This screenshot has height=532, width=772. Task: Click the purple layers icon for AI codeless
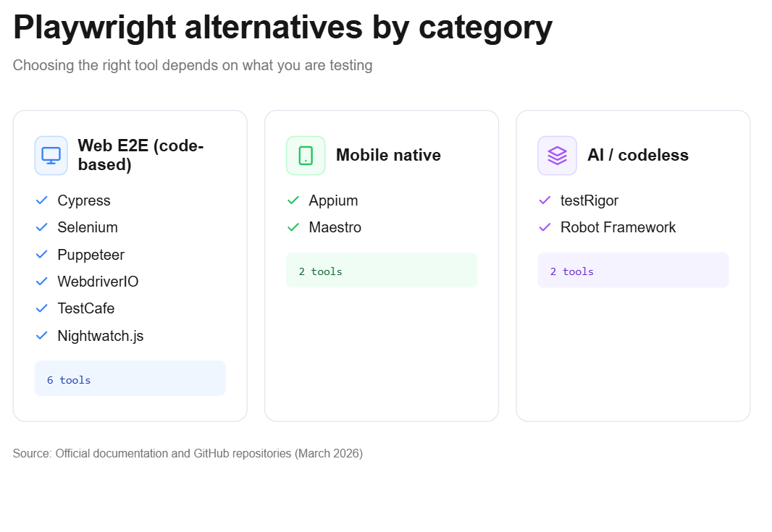click(558, 156)
